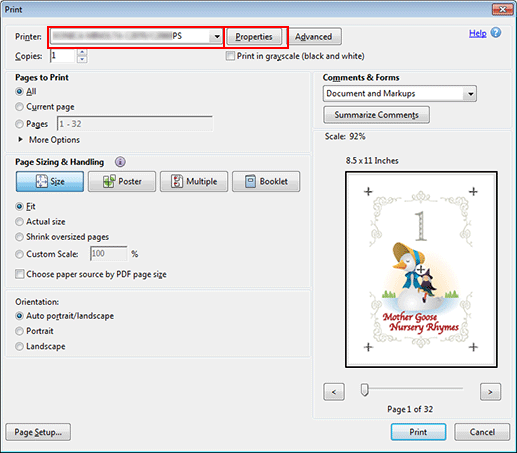Screen dimensions: 517x453
Task: Open the Printer selection dropdown
Action: point(136,36)
